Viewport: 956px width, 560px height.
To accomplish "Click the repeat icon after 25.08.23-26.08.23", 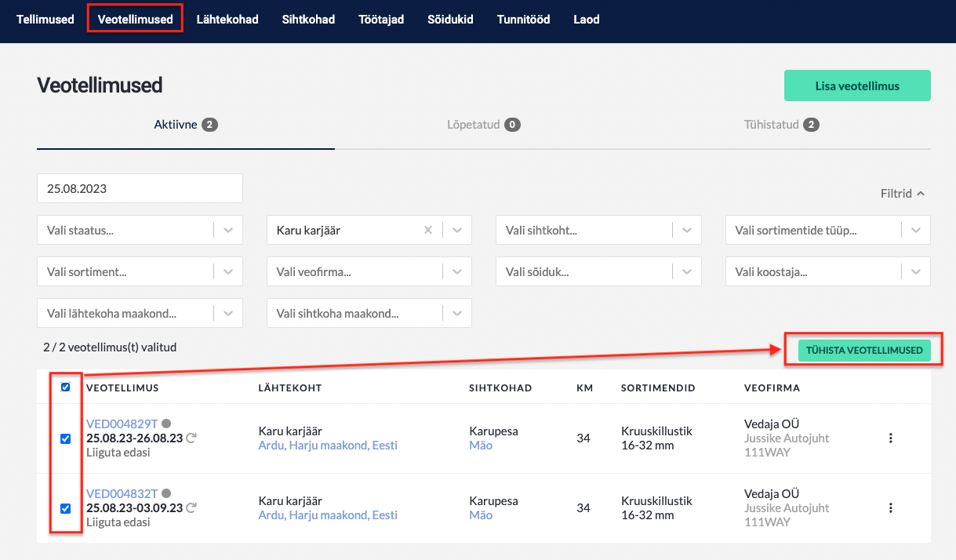I will [x=191, y=438].
